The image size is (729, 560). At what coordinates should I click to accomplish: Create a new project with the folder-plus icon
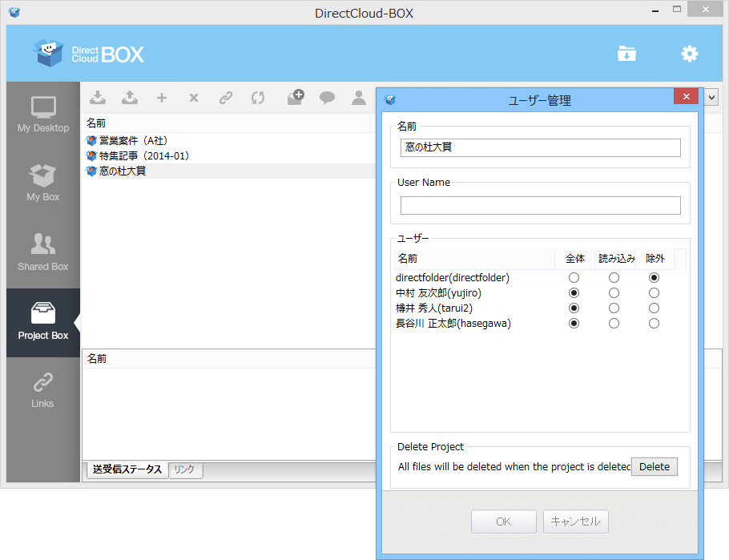[295, 98]
